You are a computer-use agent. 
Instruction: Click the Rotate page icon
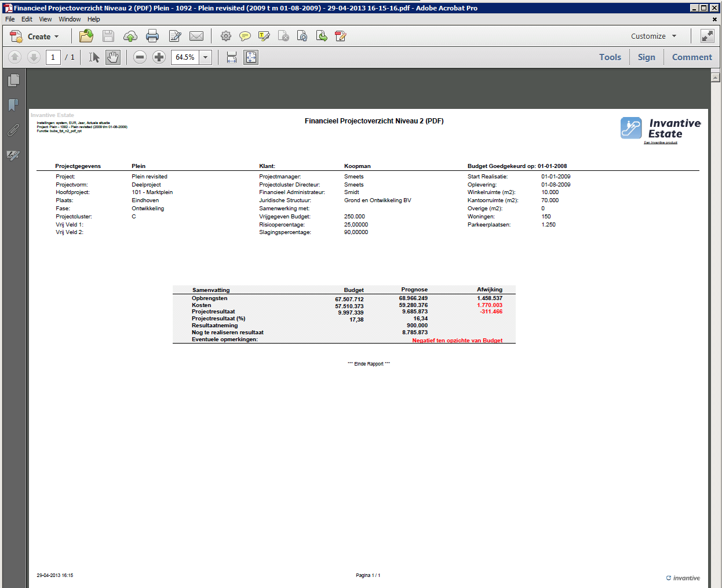(302, 36)
